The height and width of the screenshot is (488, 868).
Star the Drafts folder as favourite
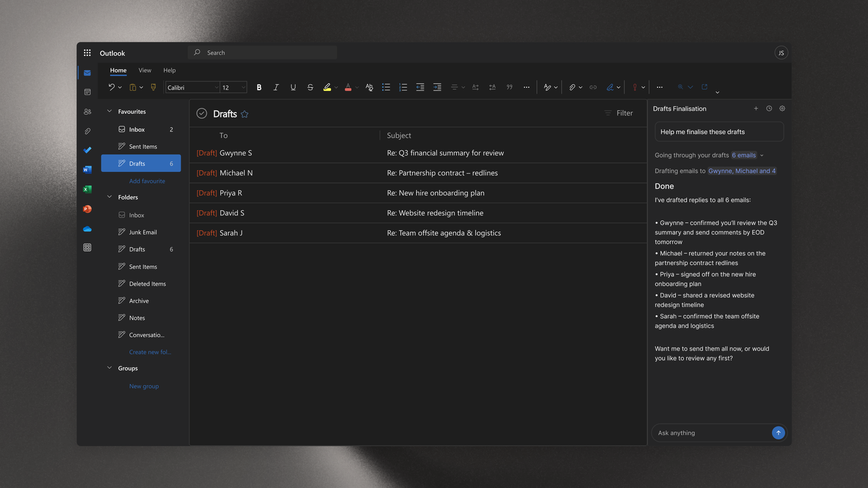click(245, 114)
